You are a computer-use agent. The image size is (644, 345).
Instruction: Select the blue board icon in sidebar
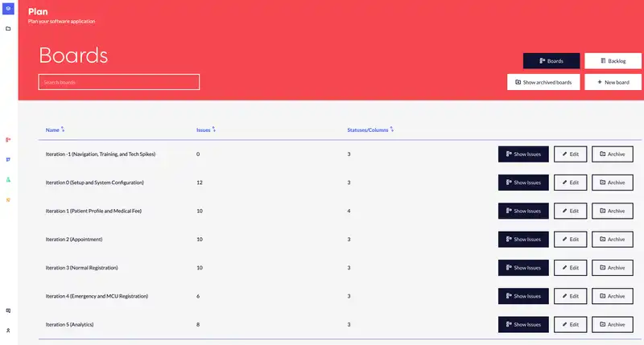[8, 159]
